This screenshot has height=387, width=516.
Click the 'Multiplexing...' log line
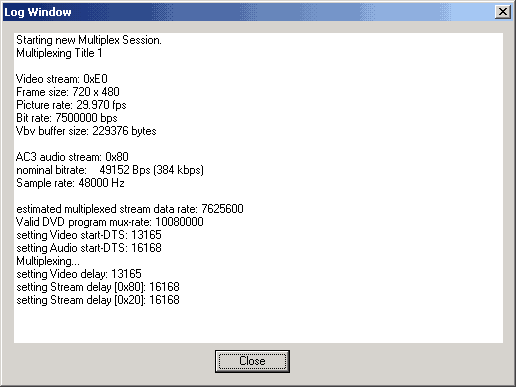(x=48, y=261)
